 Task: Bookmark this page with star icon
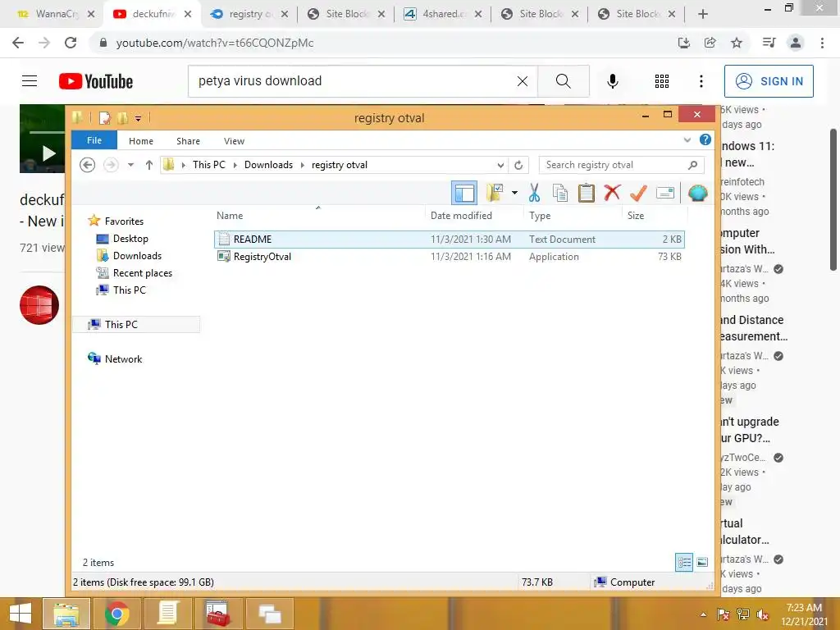pos(737,43)
